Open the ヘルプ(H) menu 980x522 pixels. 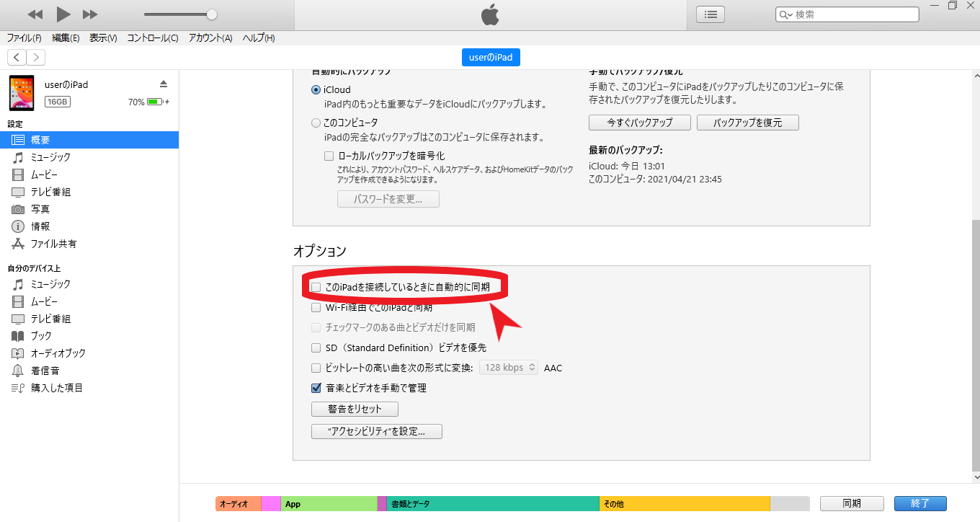click(x=259, y=38)
